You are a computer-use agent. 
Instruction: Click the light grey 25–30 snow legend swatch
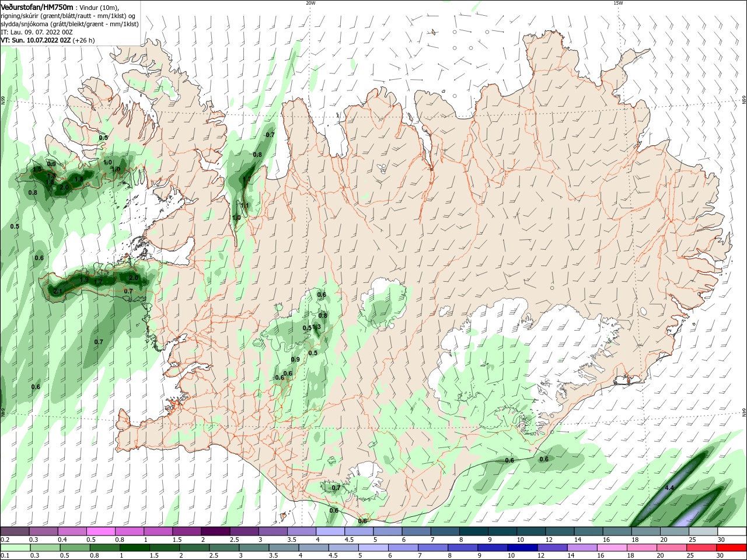pos(703,531)
